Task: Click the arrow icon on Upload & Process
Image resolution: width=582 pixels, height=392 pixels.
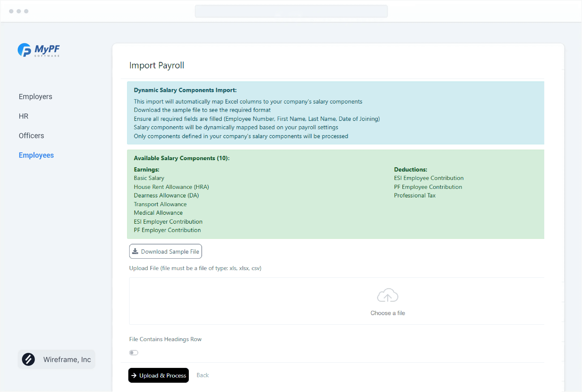Action: pyautogui.click(x=134, y=375)
